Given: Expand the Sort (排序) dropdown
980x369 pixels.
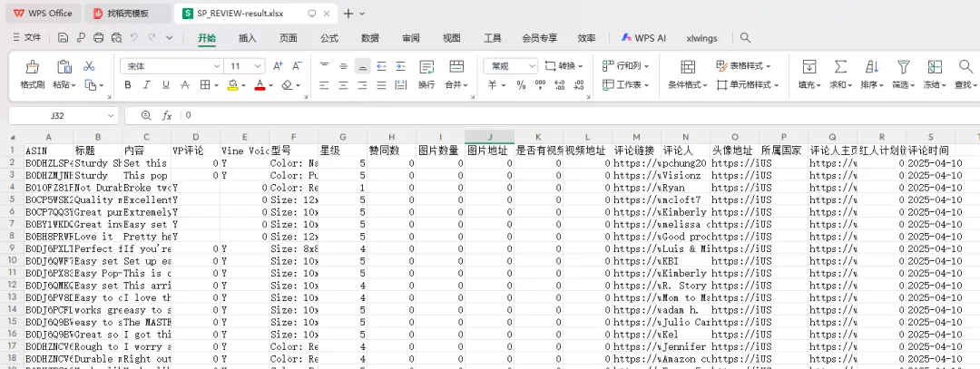Looking at the screenshot, I should [872, 85].
